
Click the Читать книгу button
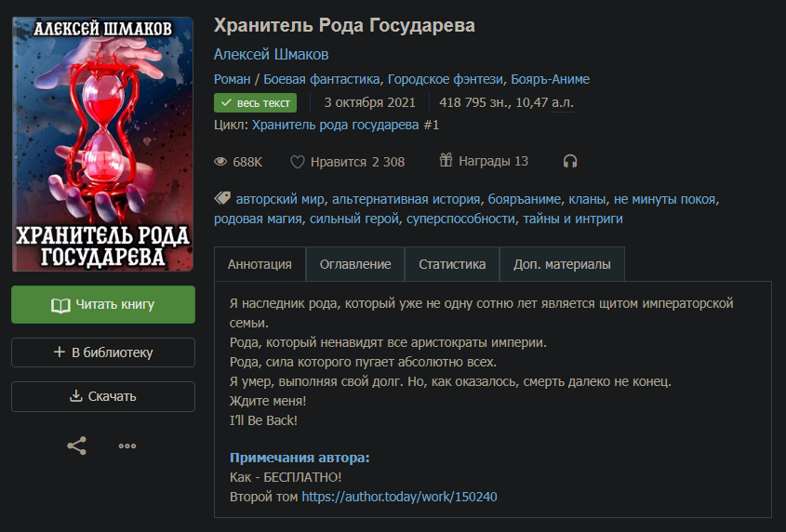point(103,304)
